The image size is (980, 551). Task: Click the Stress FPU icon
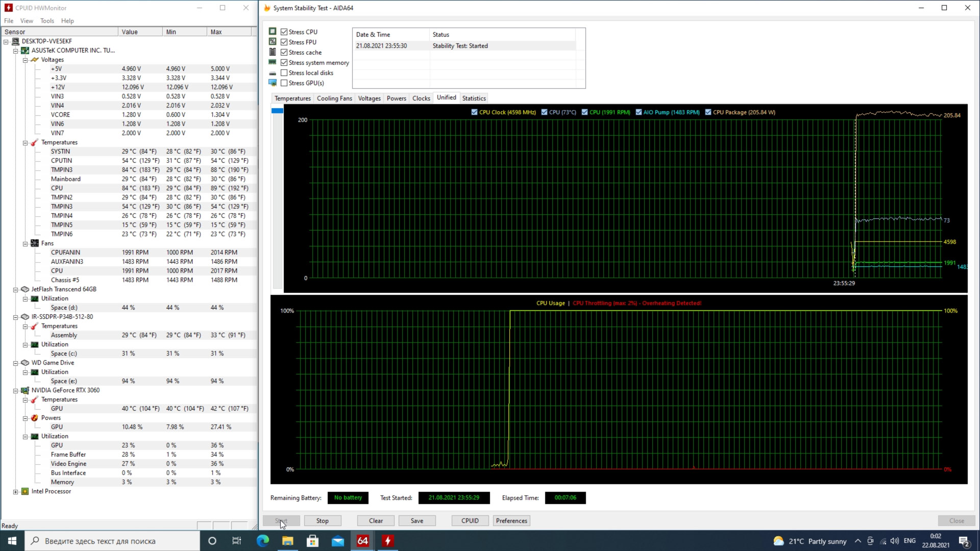[273, 42]
